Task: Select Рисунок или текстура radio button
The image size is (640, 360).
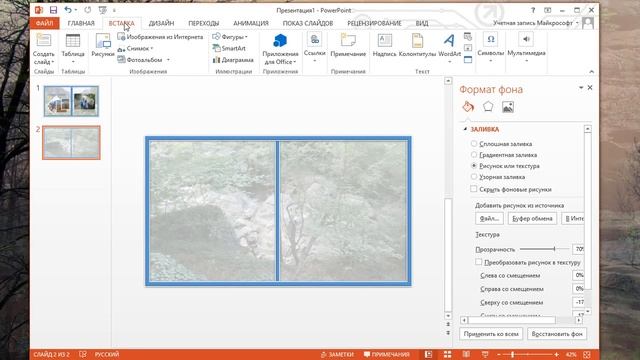Action: [473, 166]
